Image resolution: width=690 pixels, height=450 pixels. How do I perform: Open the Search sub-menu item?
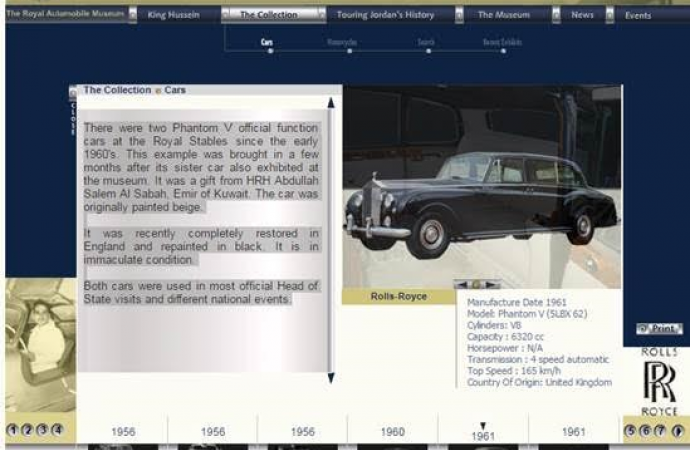pyautogui.click(x=426, y=42)
